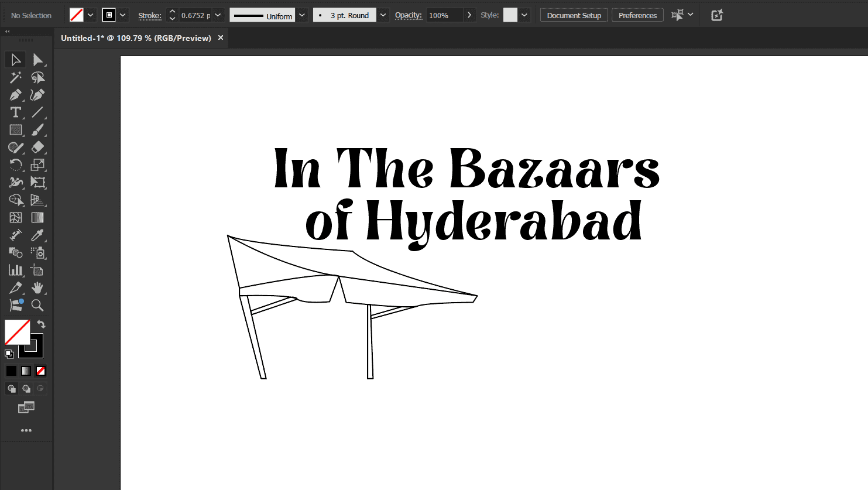The width and height of the screenshot is (868, 490).
Task: Select the Slice tool
Action: click(x=16, y=288)
